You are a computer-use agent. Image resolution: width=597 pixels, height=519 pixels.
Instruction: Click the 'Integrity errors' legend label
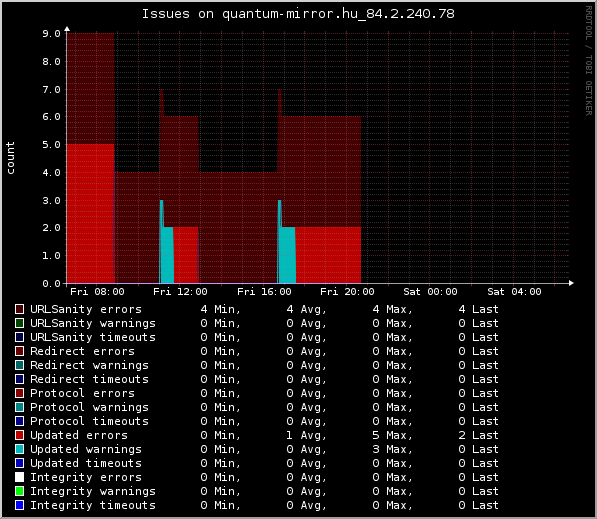pos(86,477)
